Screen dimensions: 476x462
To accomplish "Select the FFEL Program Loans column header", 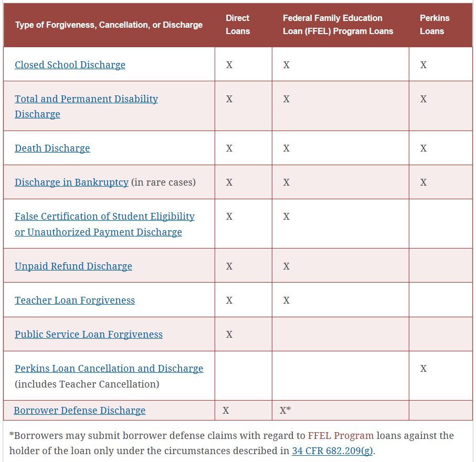I will pyautogui.click(x=337, y=25).
